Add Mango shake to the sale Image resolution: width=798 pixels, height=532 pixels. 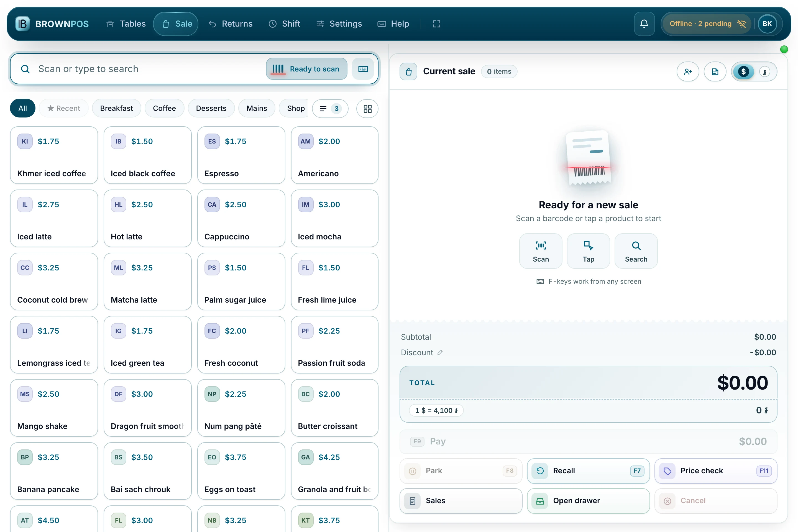[54, 408]
